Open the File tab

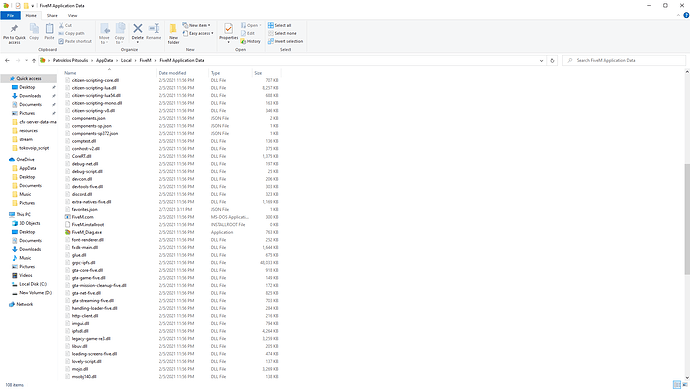10,15
